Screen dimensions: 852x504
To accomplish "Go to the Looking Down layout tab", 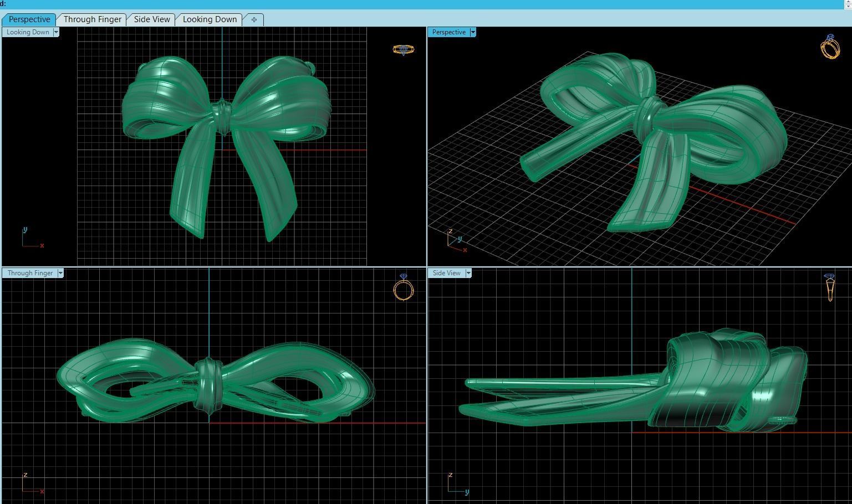I will (x=210, y=19).
